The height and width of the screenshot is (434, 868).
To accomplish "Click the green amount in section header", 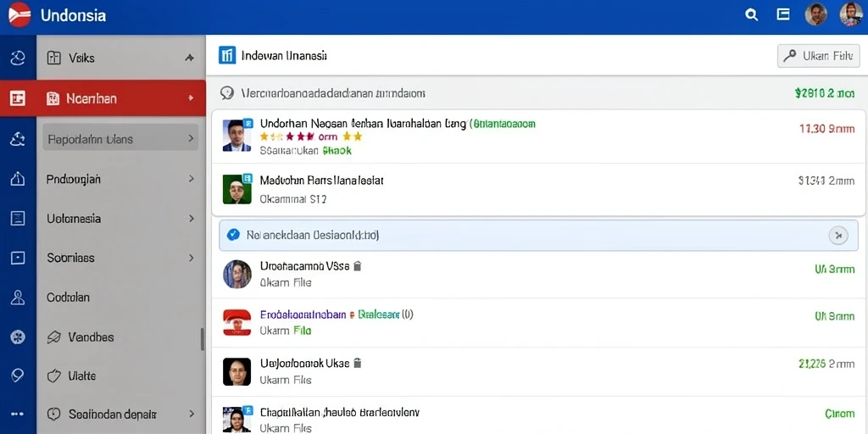I will (825, 93).
